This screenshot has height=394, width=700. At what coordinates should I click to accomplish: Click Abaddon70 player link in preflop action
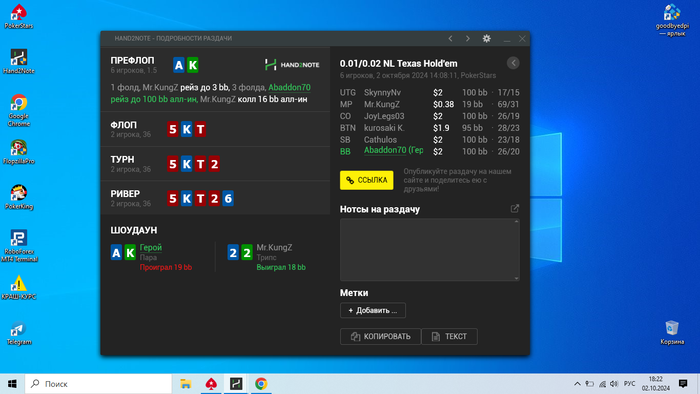(x=289, y=87)
